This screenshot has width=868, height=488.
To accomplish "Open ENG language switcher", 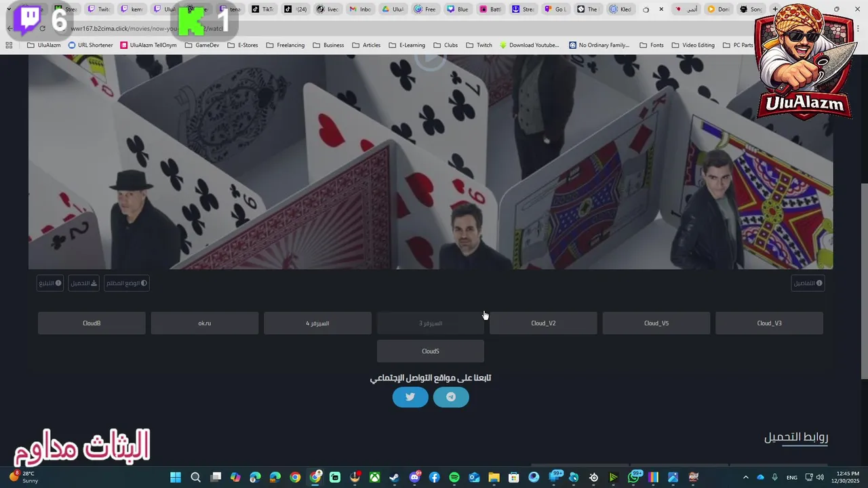I will click(791, 477).
